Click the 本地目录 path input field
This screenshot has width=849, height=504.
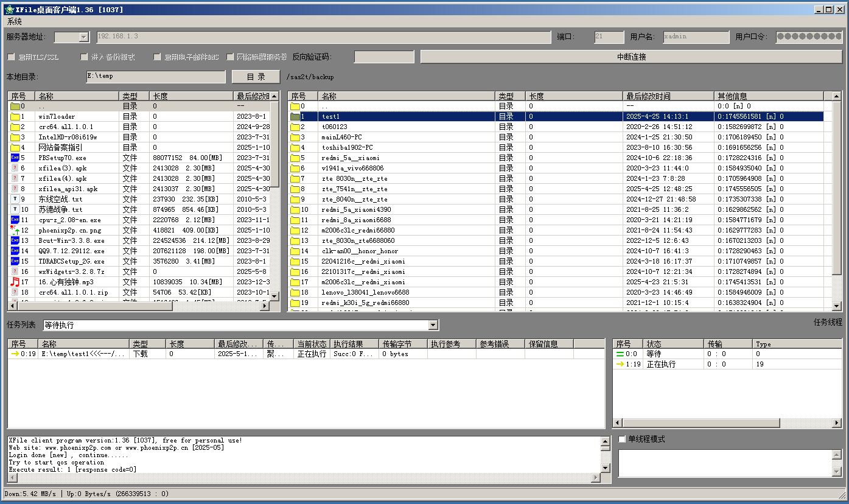(x=155, y=77)
